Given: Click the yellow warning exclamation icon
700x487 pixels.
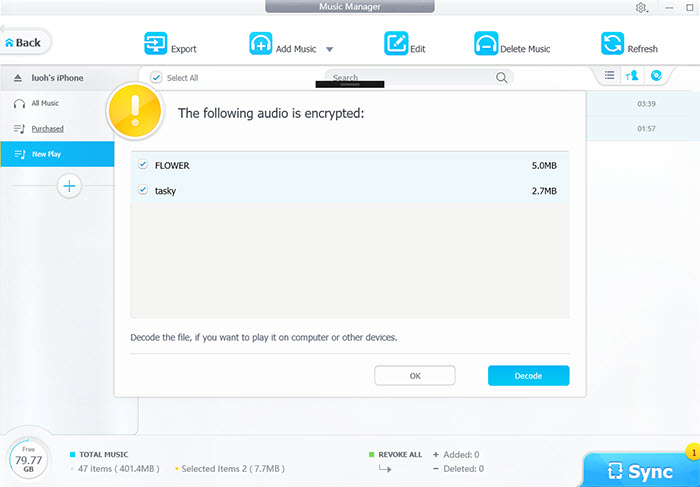Looking at the screenshot, I should [x=135, y=110].
